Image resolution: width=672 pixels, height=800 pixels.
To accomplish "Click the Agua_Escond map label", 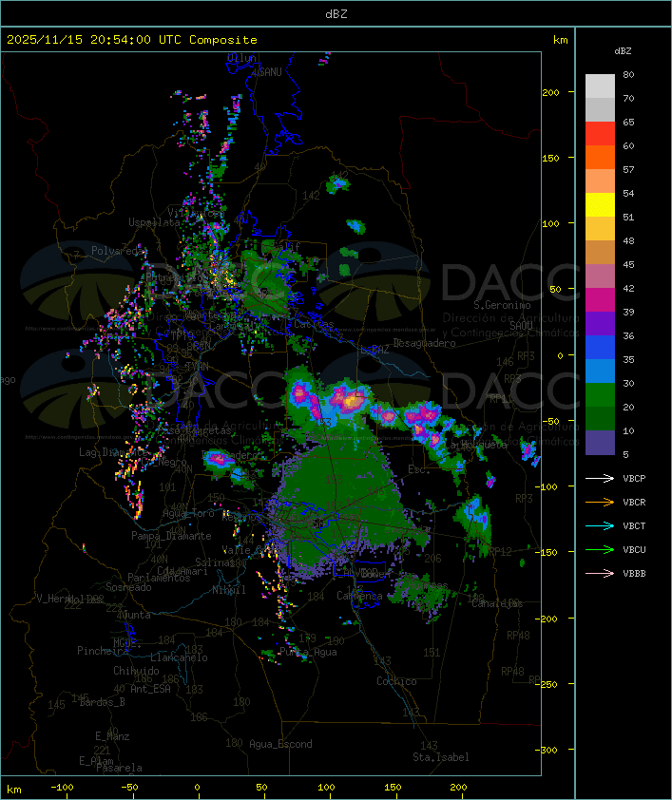I will (x=280, y=744).
